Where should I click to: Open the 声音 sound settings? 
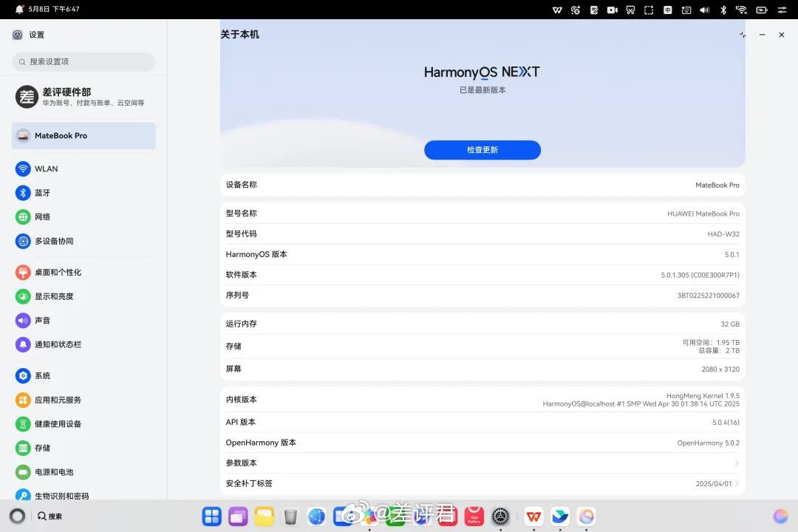click(x=84, y=320)
